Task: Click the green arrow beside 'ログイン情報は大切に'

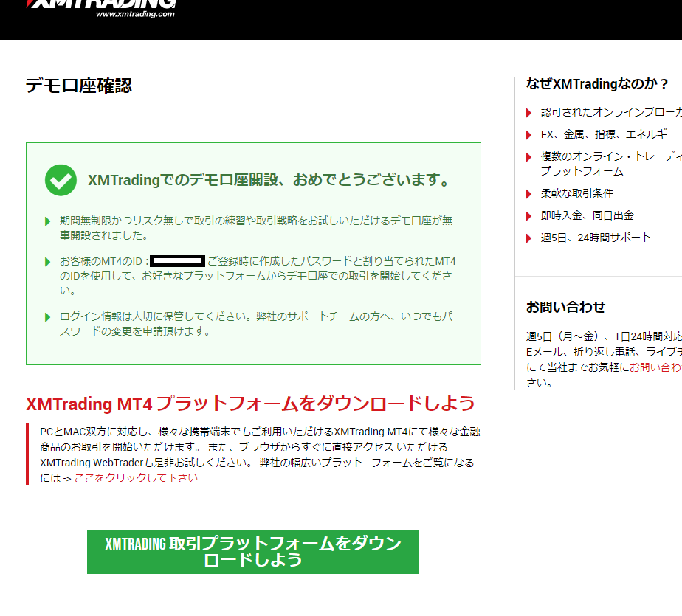Action: [x=48, y=317]
